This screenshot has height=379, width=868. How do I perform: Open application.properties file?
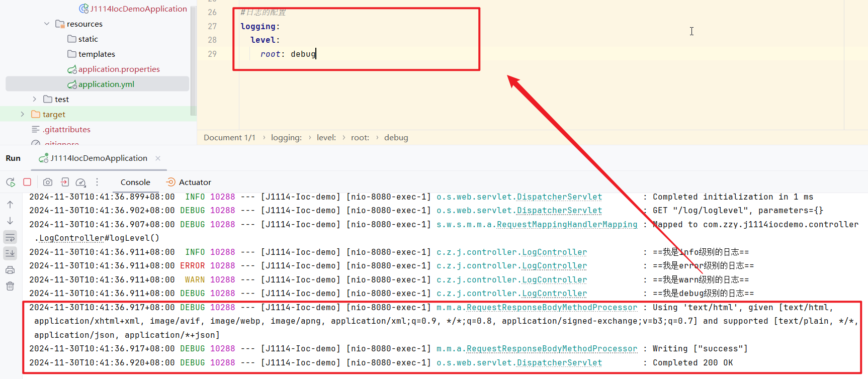tap(114, 69)
